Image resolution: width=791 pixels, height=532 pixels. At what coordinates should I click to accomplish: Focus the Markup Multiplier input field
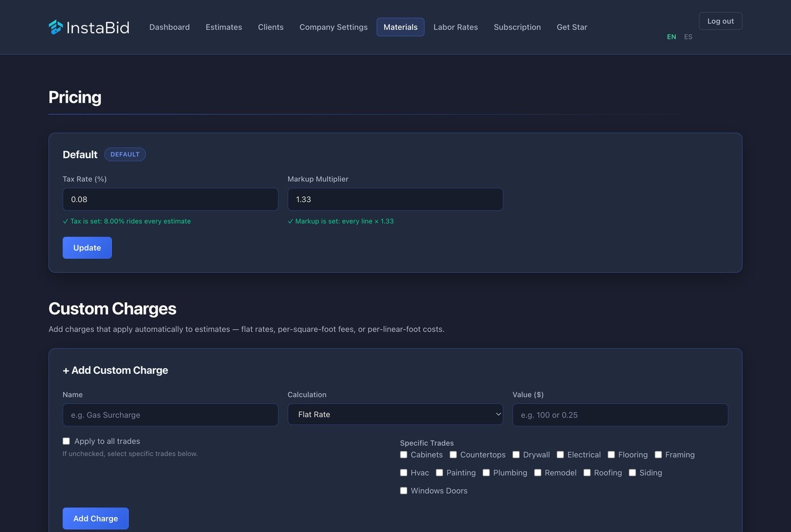(x=395, y=199)
